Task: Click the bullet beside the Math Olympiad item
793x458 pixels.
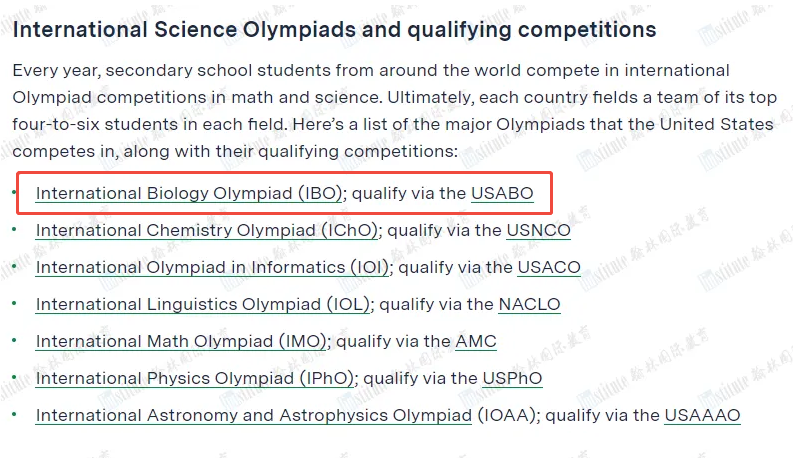Action: pyautogui.click(x=14, y=340)
